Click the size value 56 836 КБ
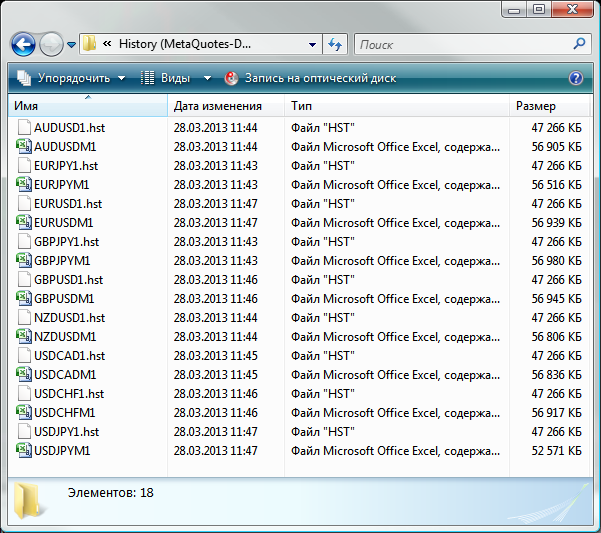Image resolution: width=601 pixels, height=533 pixels. tap(557, 375)
